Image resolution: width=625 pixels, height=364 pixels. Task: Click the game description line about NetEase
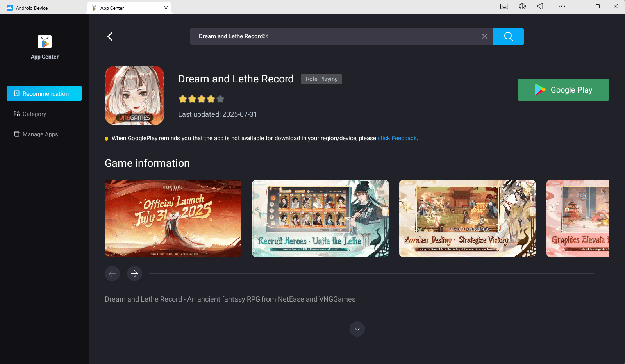pyautogui.click(x=230, y=299)
